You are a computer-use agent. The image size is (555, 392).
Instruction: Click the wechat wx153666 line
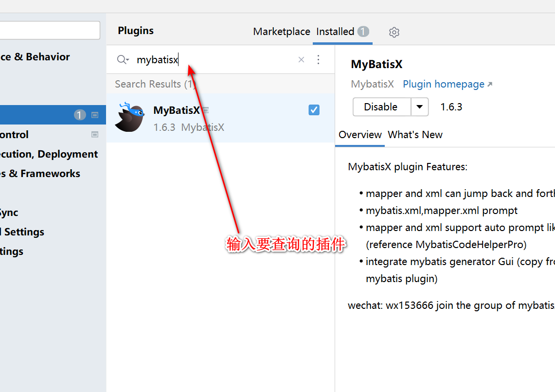451,305
